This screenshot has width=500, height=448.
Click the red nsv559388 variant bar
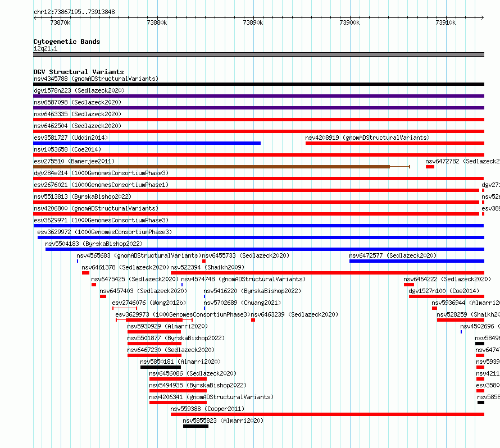click(328, 414)
